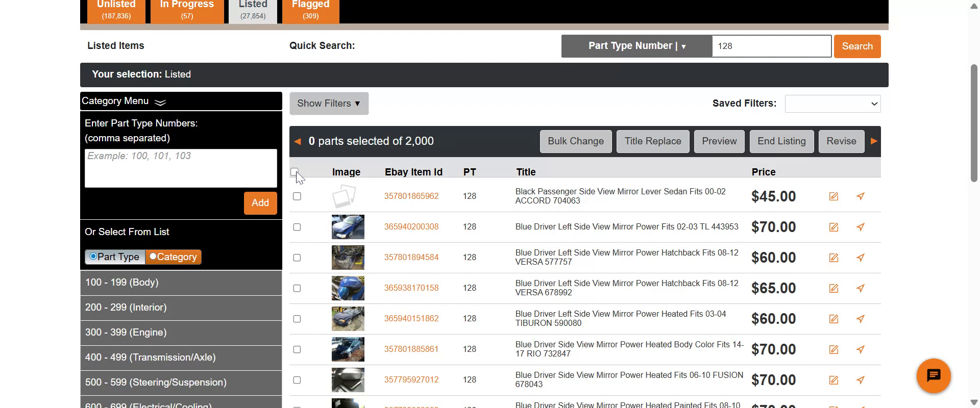Check the box for FUSION 678043 row
980x408 pixels.
click(297, 380)
